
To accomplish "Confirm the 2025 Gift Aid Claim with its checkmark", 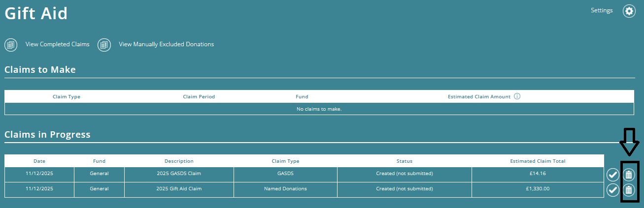I will tap(613, 190).
